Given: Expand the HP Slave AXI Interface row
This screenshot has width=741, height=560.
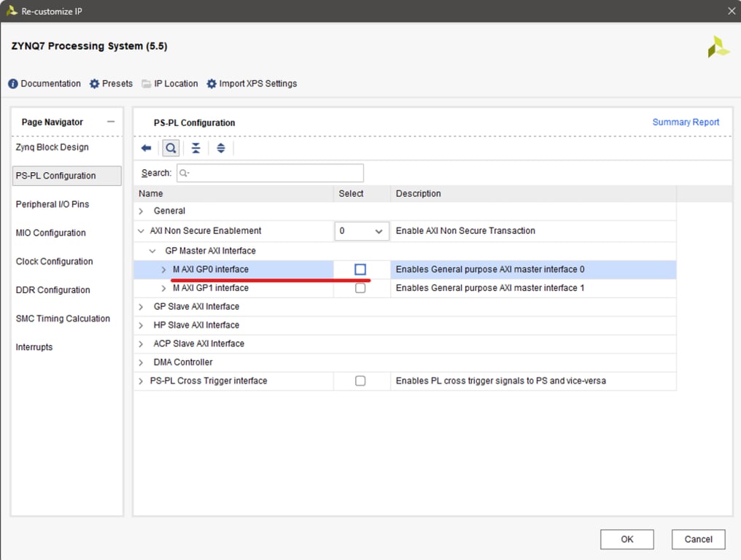Looking at the screenshot, I should [x=141, y=325].
